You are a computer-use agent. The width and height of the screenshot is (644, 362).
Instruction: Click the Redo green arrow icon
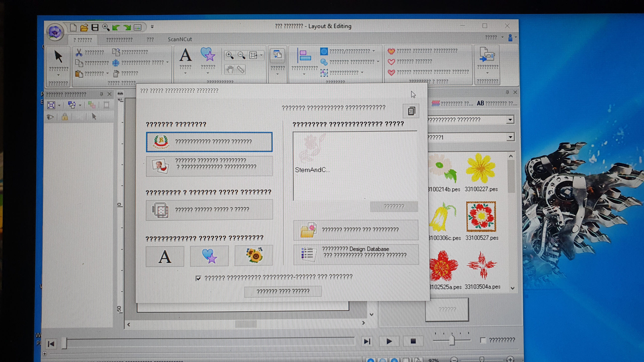point(127,27)
